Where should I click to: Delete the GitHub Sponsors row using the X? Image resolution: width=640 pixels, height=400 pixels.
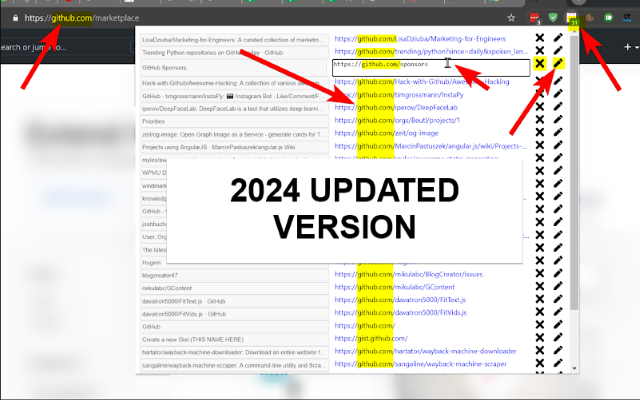(x=540, y=64)
